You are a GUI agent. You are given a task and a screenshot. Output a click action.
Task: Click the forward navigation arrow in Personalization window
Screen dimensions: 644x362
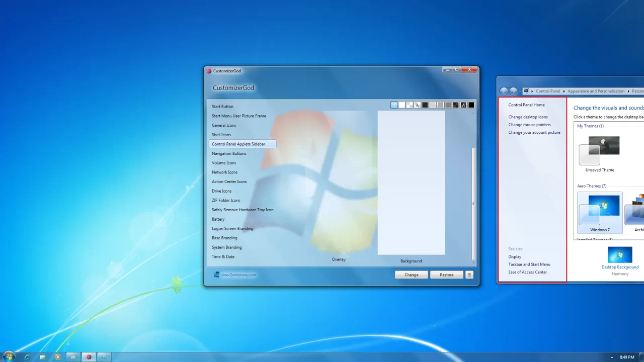coord(513,91)
